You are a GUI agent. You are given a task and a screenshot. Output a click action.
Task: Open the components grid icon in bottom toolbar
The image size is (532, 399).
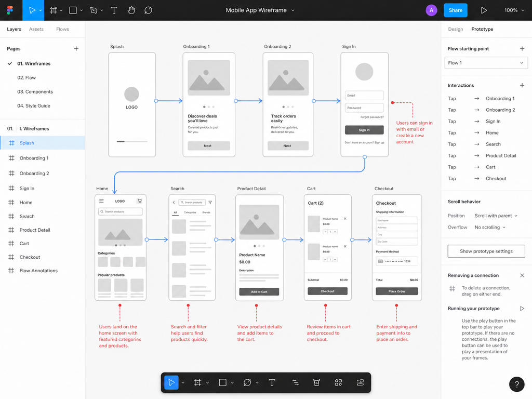pyautogui.click(x=338, y=383)
